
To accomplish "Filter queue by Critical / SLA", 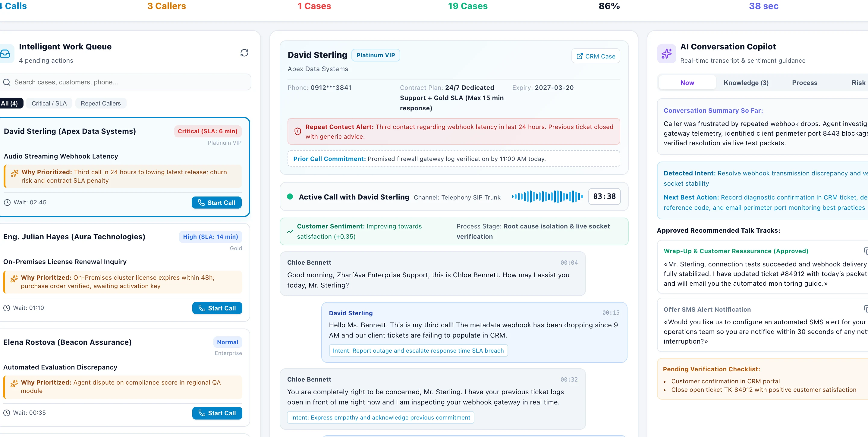I will coord(49,103).
